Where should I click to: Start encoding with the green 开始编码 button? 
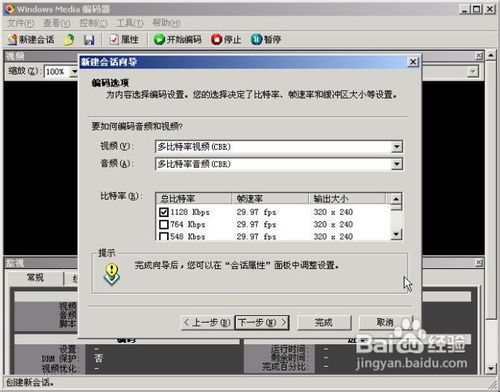click(178, 40)
